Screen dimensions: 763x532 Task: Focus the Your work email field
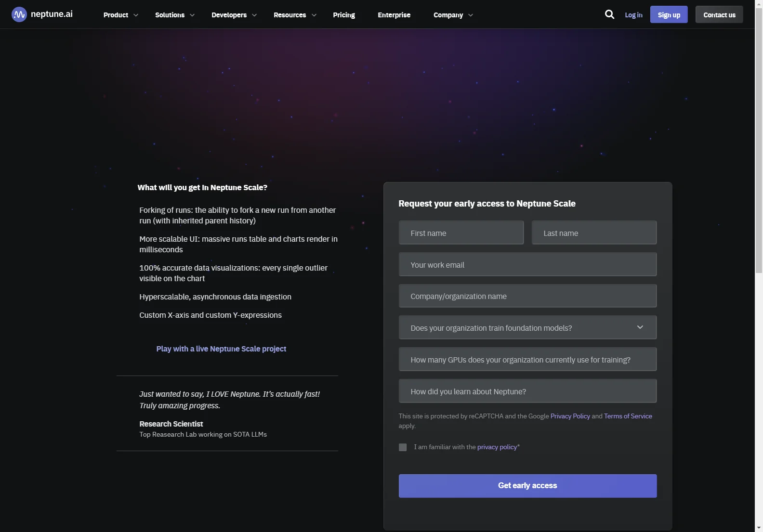click(x=527, y=264)
